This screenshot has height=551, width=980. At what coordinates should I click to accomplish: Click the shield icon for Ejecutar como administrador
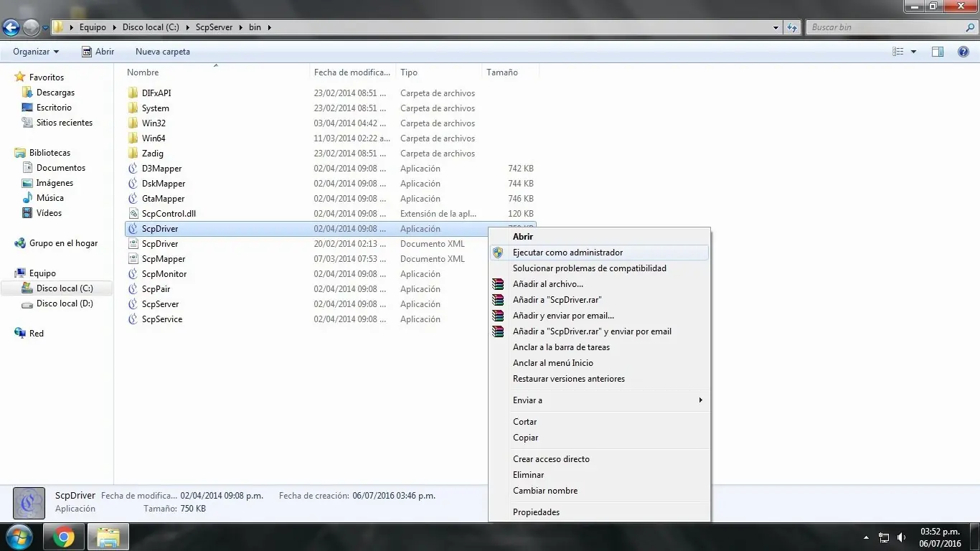[498, 253]
